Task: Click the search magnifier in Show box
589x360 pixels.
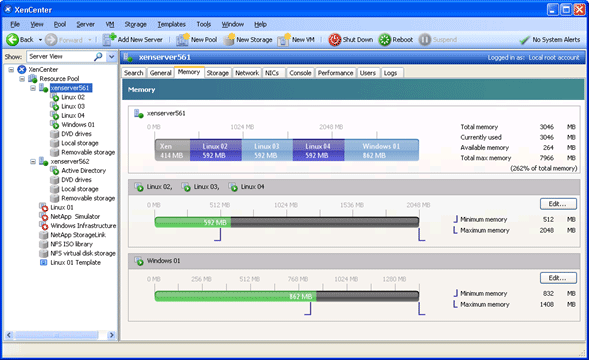Action: click(x=98, y=57)
